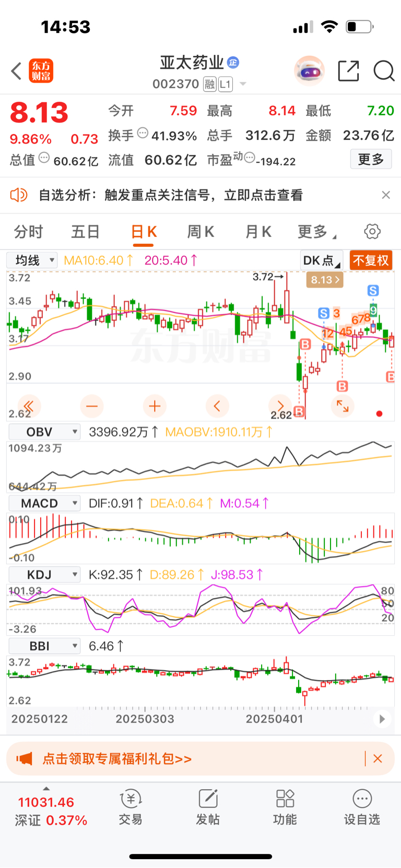Tap the topmost blue S sell marker
The image size is (401, 868).
pos(373,291)
